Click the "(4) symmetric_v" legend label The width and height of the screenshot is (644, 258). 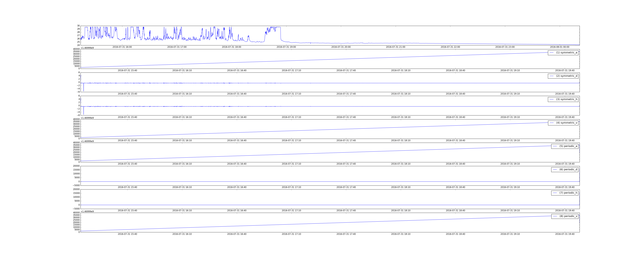(567, 123)
